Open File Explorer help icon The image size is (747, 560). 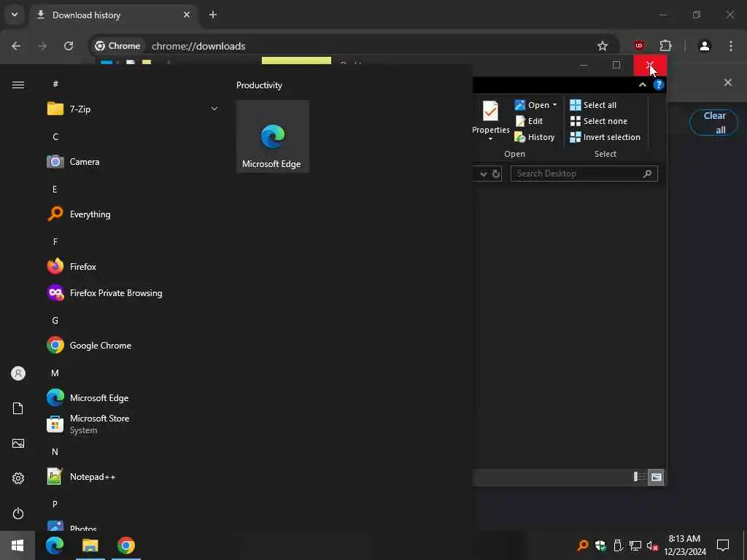point(659,85)
